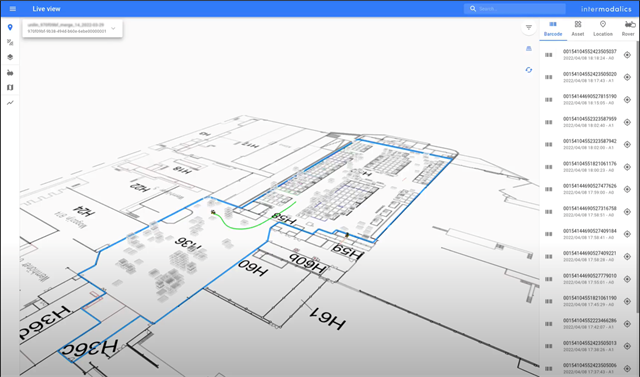Open the analytics chart sidebar icon

pos(10,103)
